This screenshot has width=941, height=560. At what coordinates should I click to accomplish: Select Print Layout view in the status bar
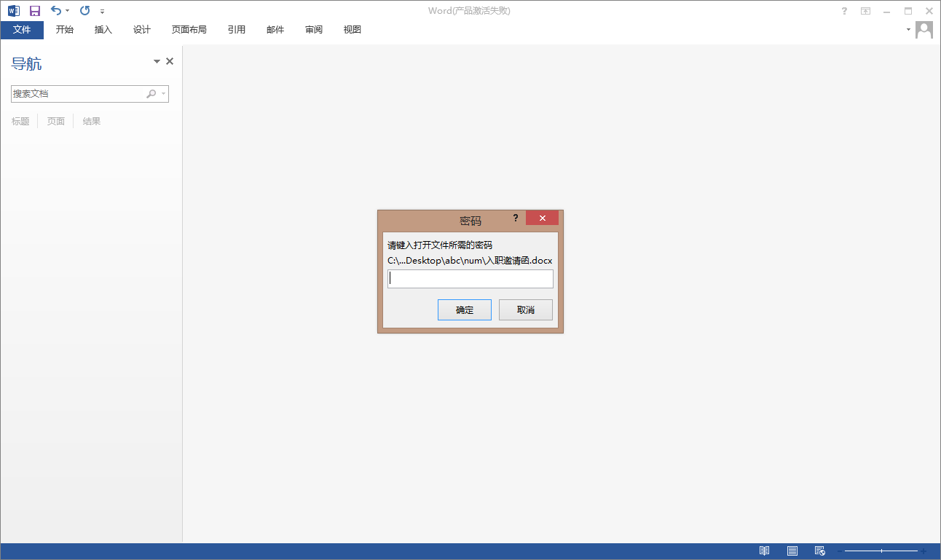click(x=792, y=551)
